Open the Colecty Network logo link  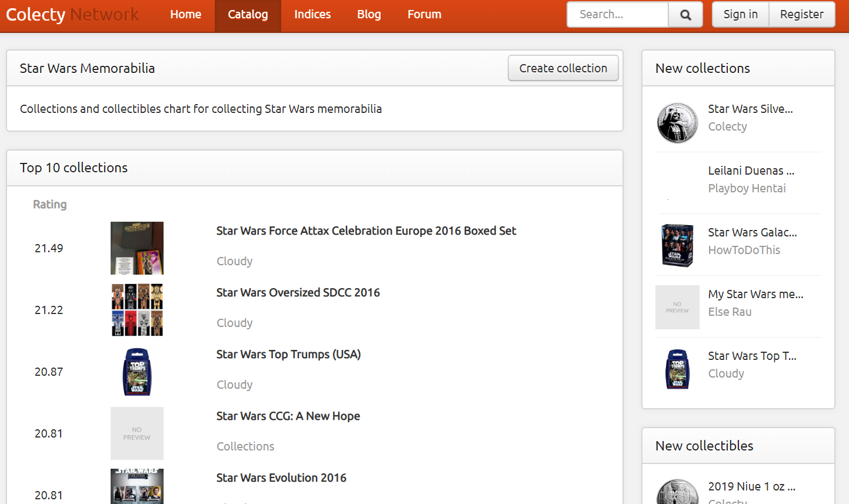pos(72,14)
